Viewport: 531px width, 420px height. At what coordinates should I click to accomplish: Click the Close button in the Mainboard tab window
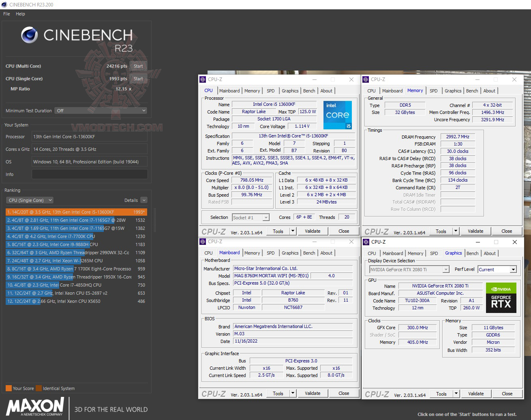[344, 393]
